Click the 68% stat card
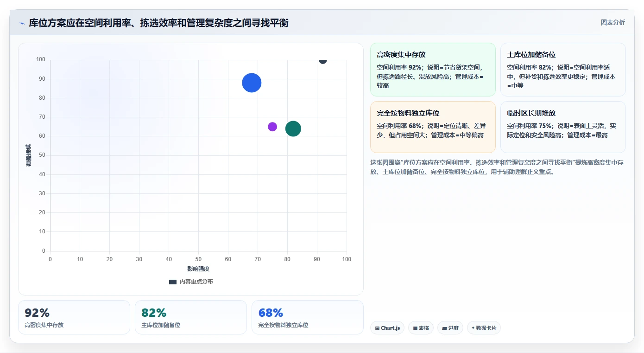 pyautogui.click(x=308, y=317)
